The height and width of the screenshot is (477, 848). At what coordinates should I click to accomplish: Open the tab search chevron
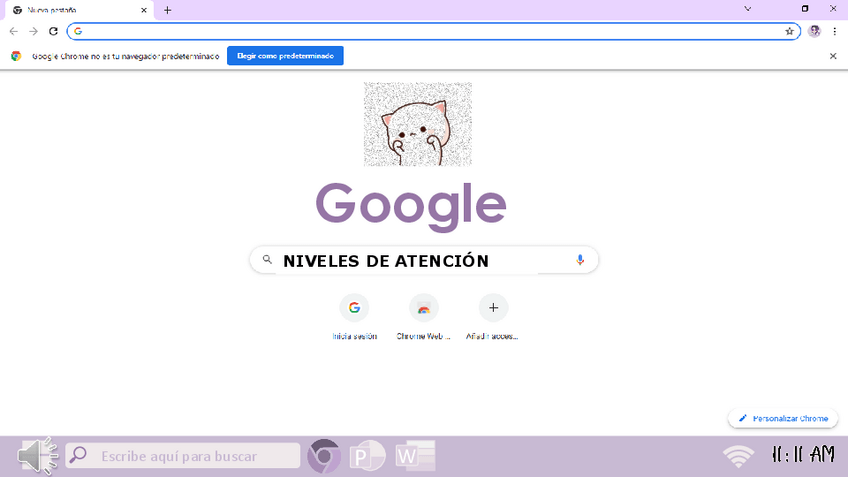coord(747,9)
